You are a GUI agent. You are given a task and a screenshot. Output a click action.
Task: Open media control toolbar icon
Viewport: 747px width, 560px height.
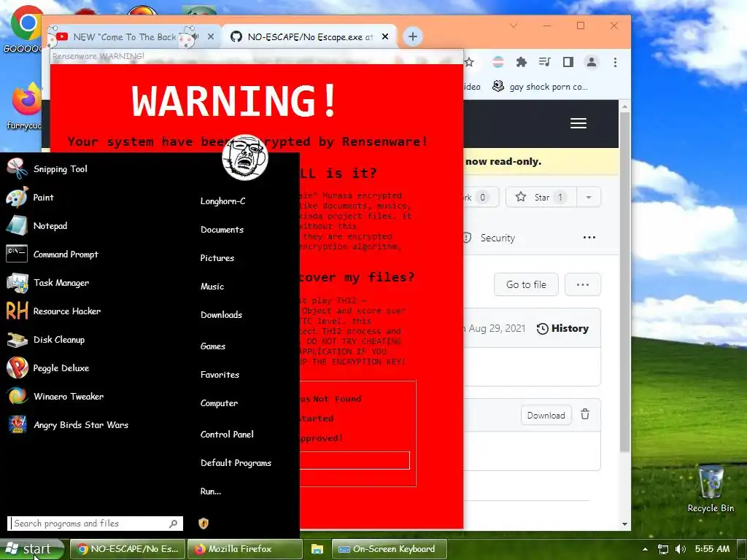coord(544,62)
